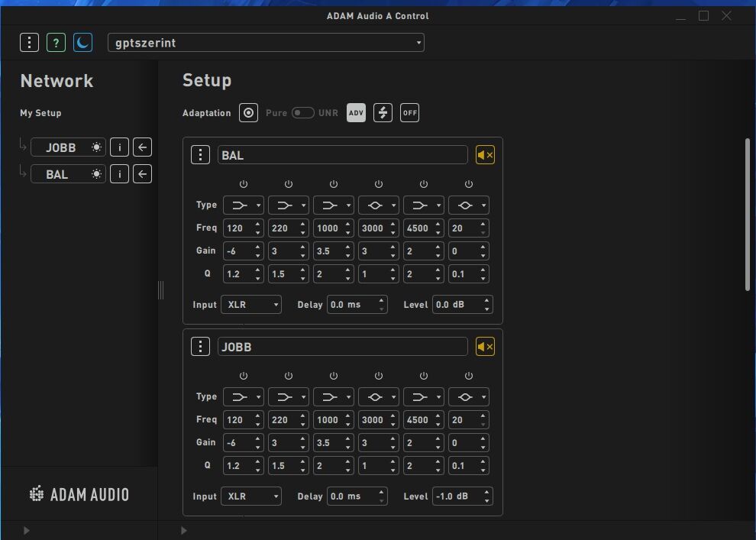This screenshot has height=540, width=756.
Task: Click the JOBB Level -1.0 dB field
Action: [x=462, y=496]
